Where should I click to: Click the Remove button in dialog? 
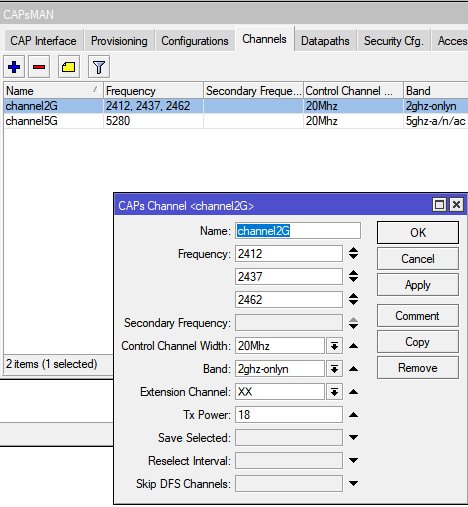coord(418,368)
